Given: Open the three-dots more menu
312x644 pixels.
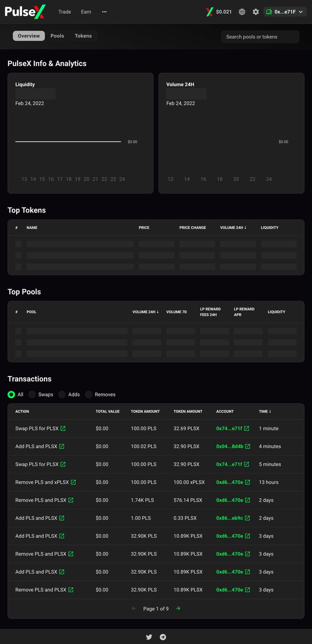Looking at the screenshot, I should pyautogui.click(x=104, y=12).
